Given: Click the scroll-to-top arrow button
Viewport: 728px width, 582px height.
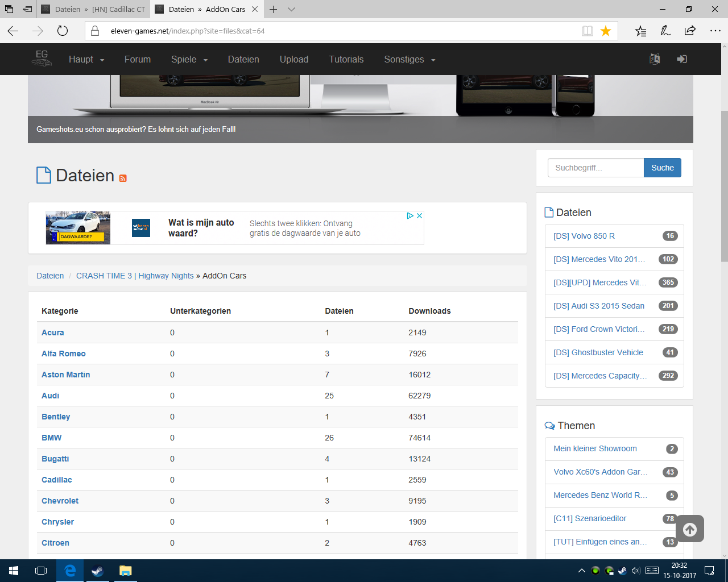Looking at the screenshot, I should click(690, 529).
